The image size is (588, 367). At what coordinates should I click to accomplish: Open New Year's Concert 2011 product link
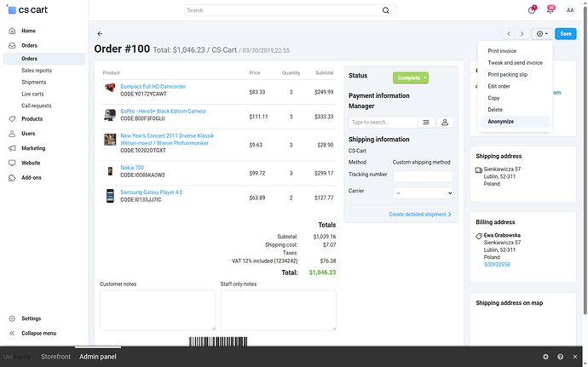167,140
